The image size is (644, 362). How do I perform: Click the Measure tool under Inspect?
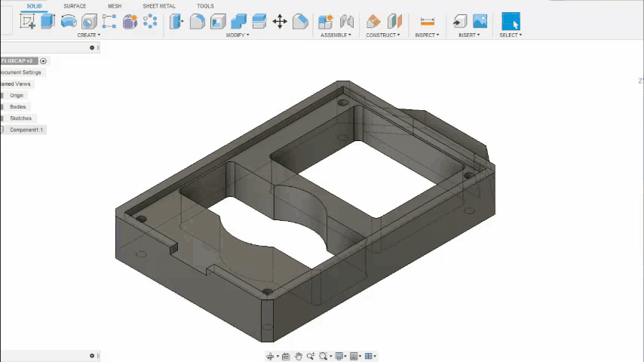point(428,21)
